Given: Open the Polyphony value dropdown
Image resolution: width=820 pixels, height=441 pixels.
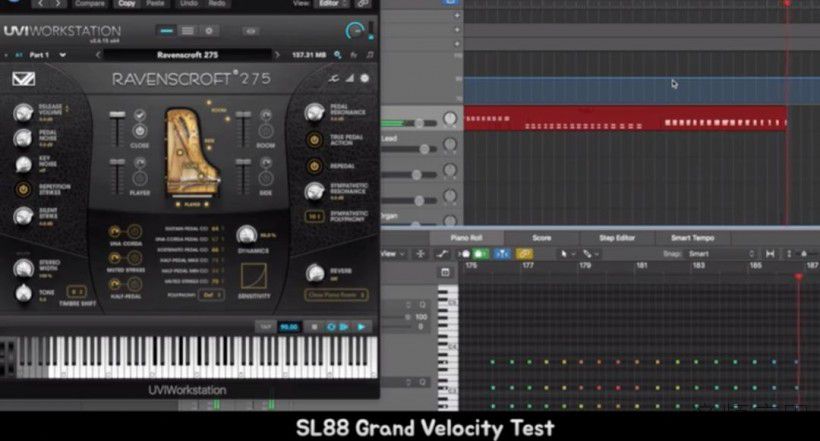Looking at the screenshot, I should click(x=212, y=295).
